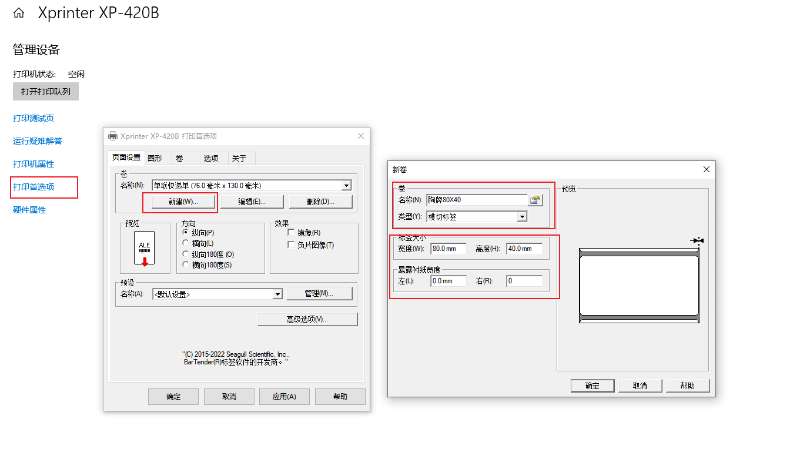Image resolution: width=800 pixels, height=449 pixels.
Task: Close the new stock dialog
Action: 706,169
